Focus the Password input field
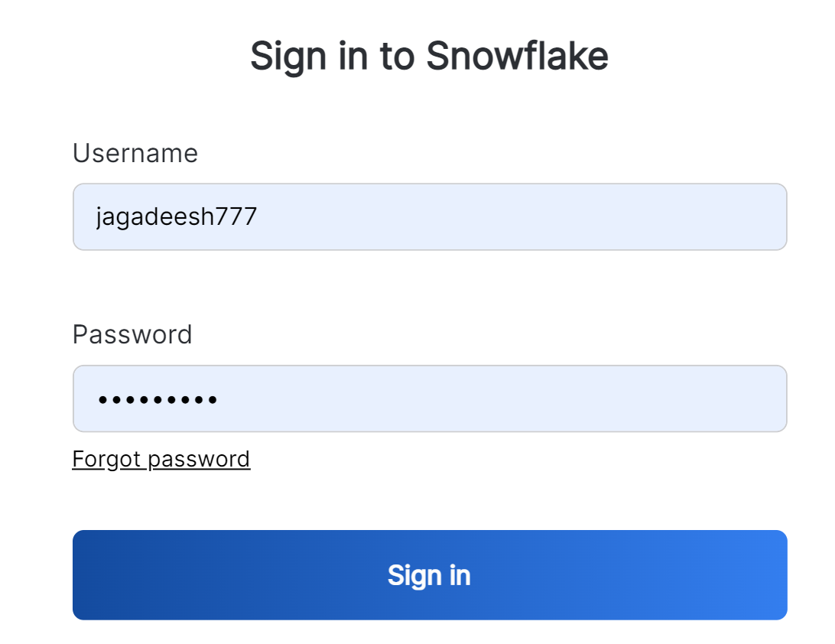Screen dimensions: 835x644 (x=429, y=398)
